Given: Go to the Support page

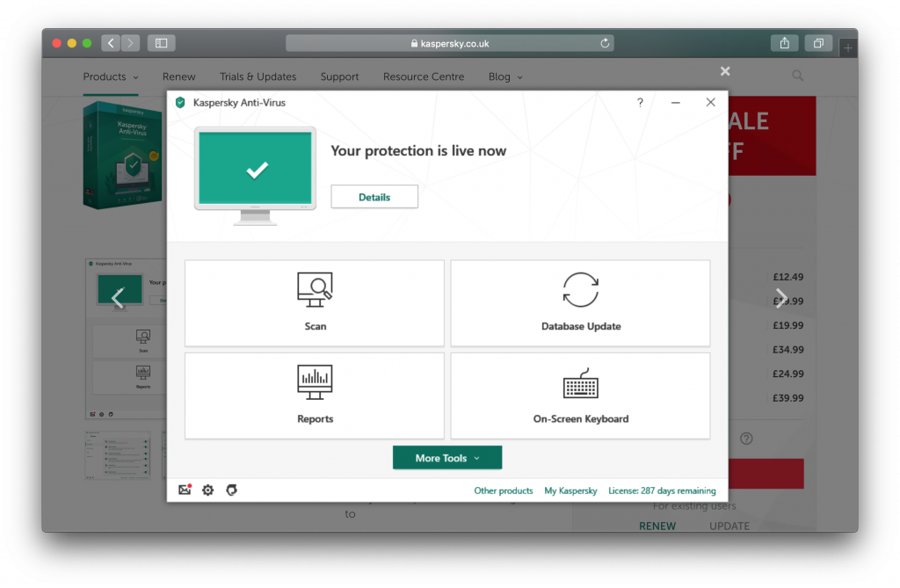Looking at the screenshot, I should click(x=339, y=76).
